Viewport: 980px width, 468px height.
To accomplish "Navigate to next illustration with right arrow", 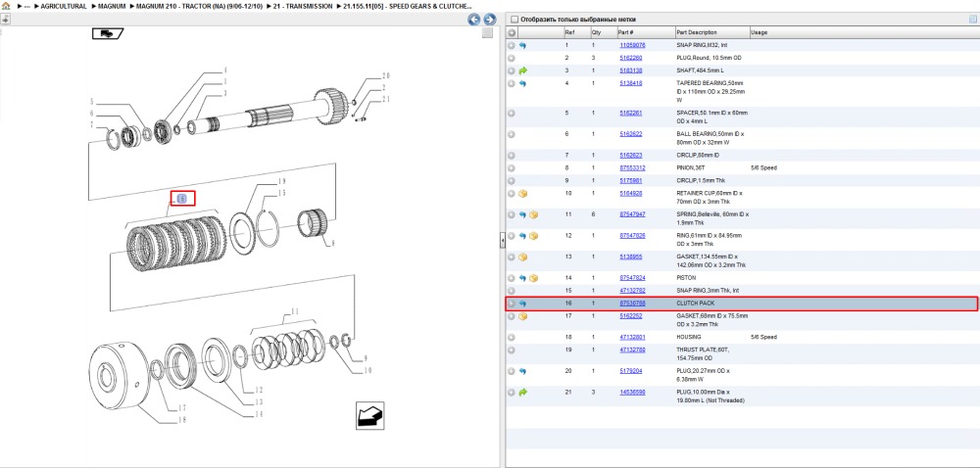I will [x=489, y=20].
